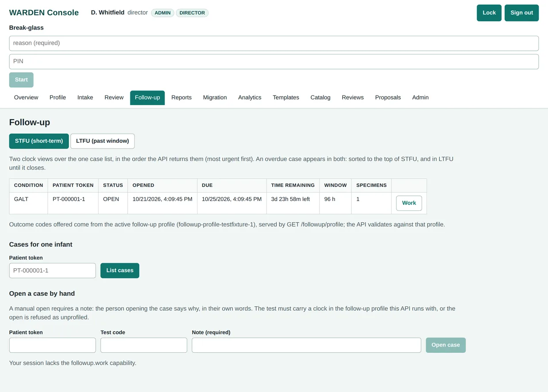Go to the Admin tab
The height and width of the screenshot is (392, 548).
(x=420, y=98)
